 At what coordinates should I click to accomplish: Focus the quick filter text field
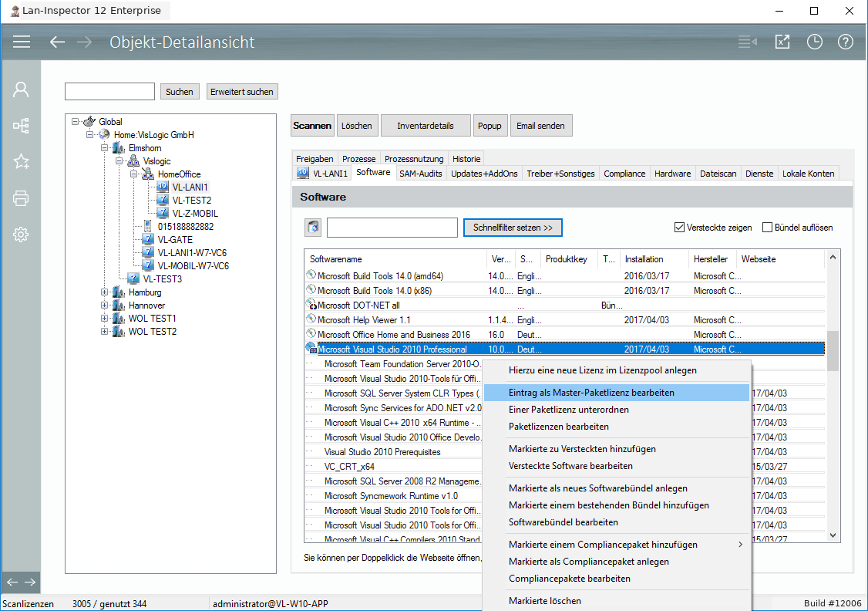point(392,227)
